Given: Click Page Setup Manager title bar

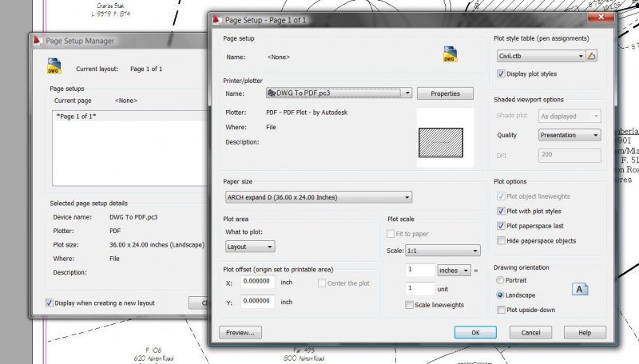Looking at the screenshot, I should [118, 41].
